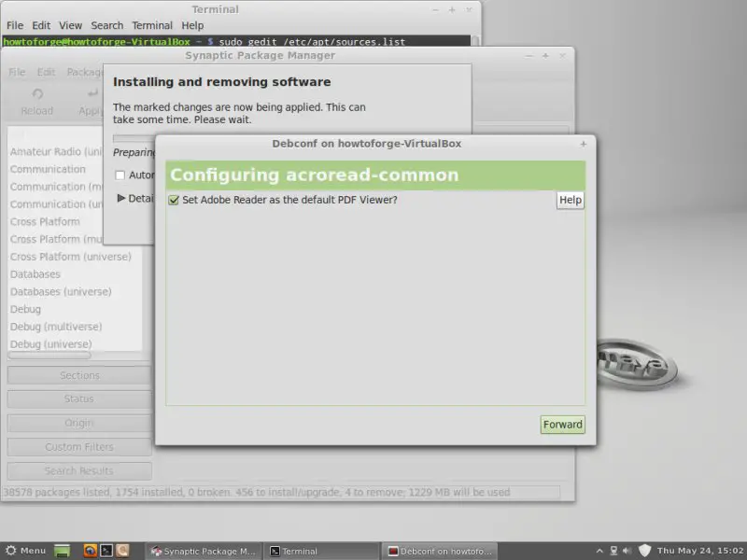Launch Firefox from the panel launcher
Image resolution: width=747 pixels, height=560 pixels.
point(90,551)
